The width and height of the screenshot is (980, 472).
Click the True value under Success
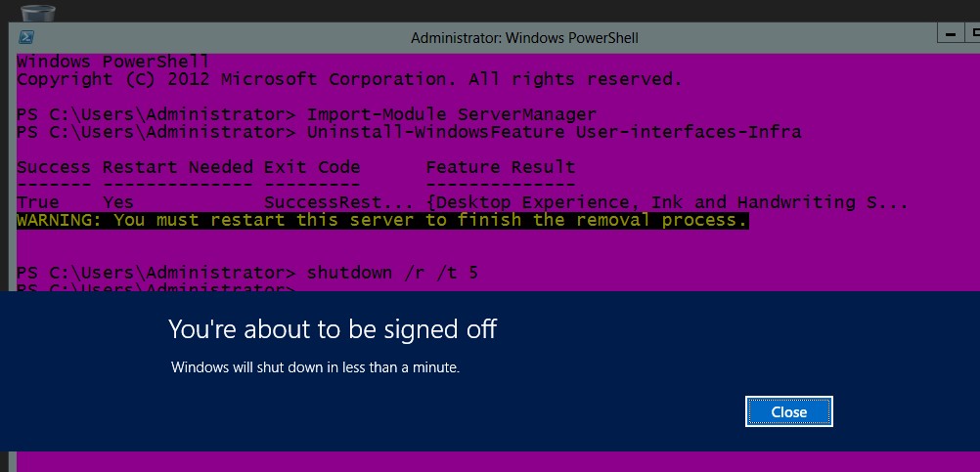tap(37, 203)
